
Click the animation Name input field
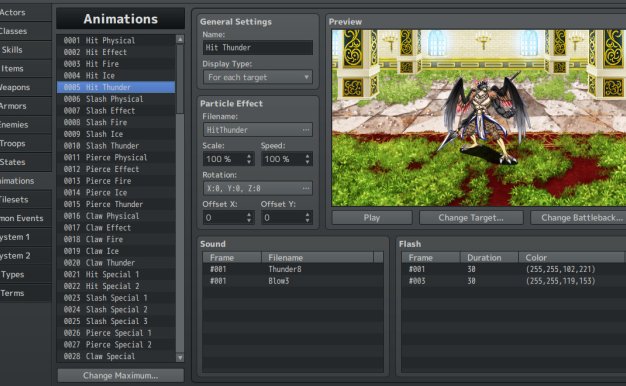[x=258, y=48]
